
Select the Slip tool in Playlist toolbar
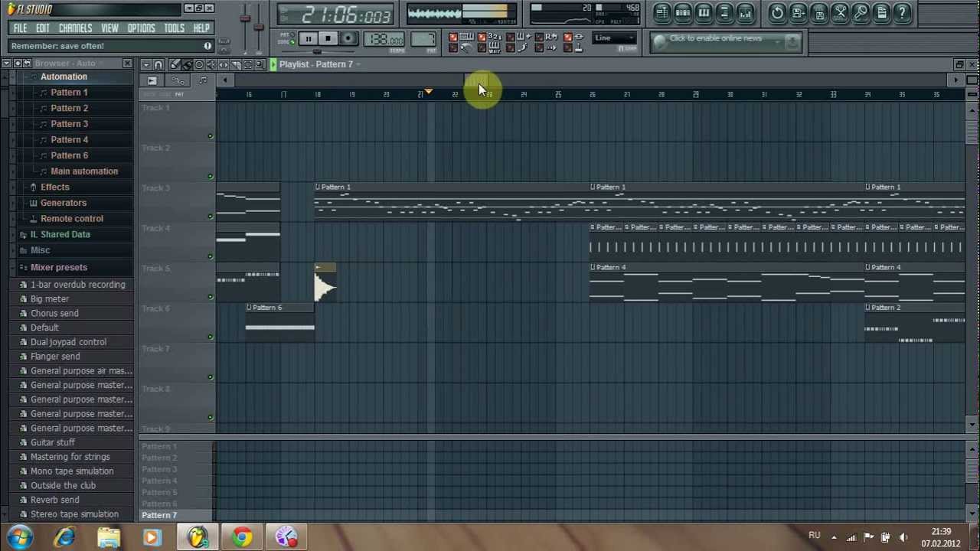(224, 65)
